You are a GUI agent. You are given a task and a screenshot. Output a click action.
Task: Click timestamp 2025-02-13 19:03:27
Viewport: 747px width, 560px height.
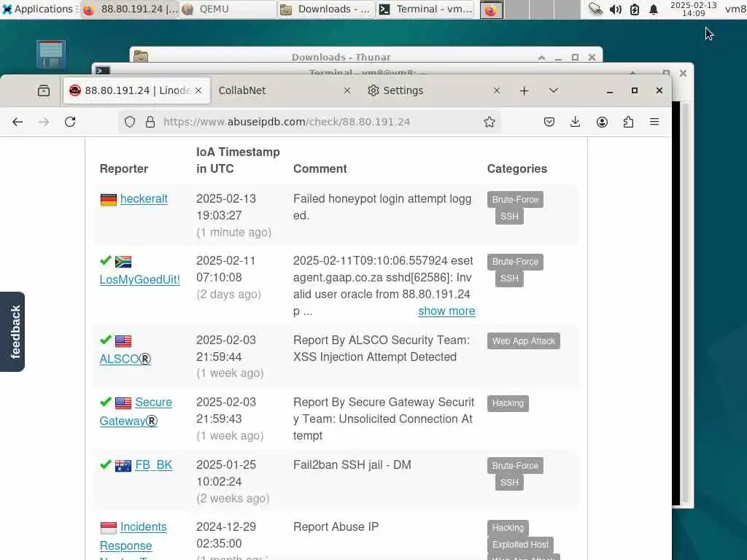(x=226, y=207)
